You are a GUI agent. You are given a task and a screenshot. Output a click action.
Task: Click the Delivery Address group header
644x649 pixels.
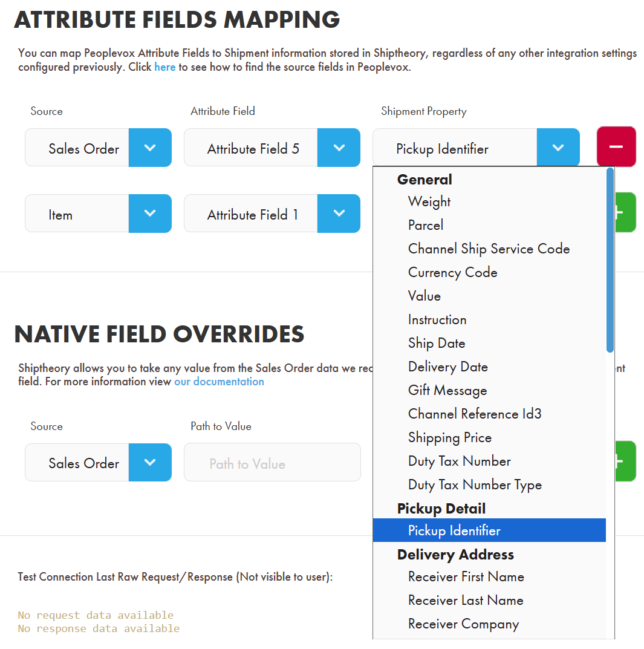(455, 554)
